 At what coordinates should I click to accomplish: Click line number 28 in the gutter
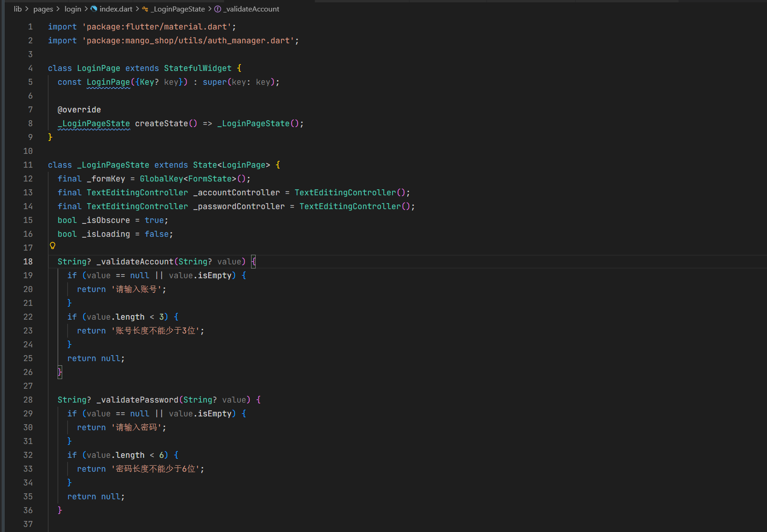click(x=28, y=400)
